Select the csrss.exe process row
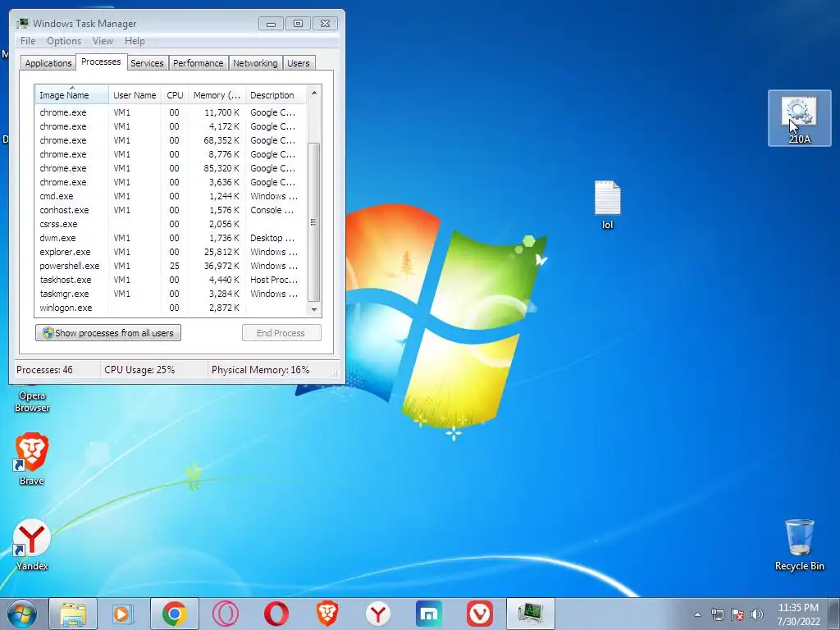Viewport: 840px width, 630px height. [171, 224]
